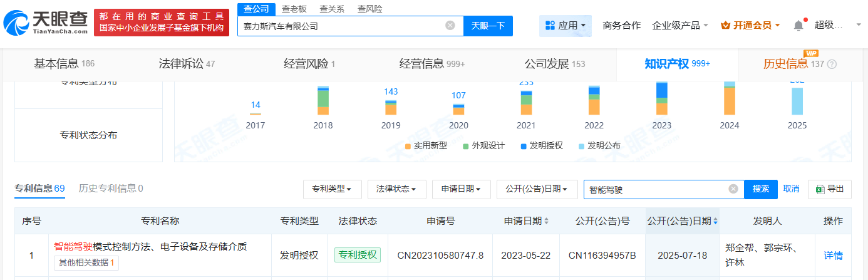868x280 pixels.
Task: Click the 智能驾驶 patent keyword field
Action: 664,189
